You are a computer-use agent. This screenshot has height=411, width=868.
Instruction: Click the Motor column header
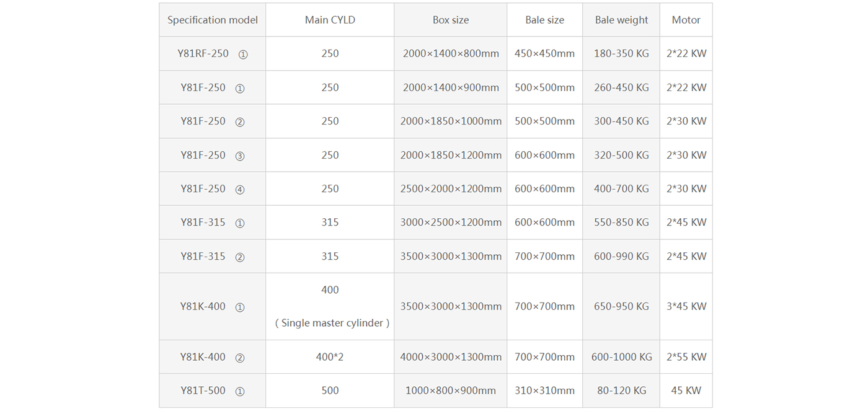pos(686,20)
